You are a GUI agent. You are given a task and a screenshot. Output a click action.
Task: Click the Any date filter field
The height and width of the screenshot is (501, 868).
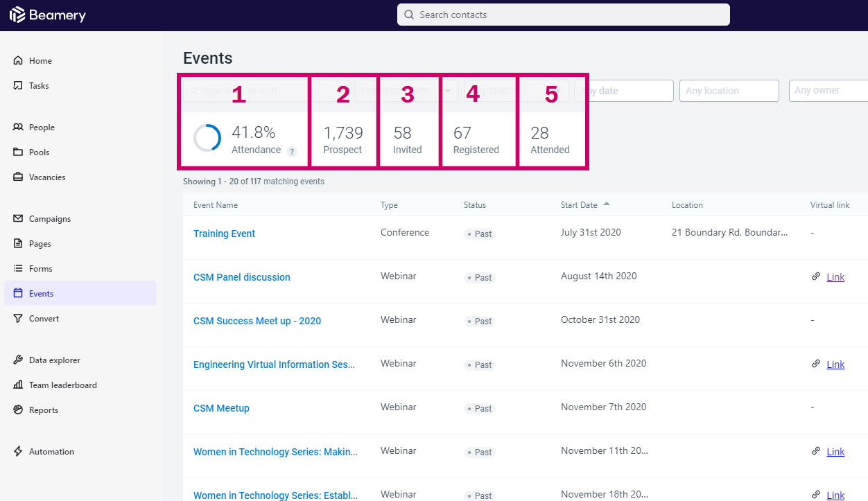point(624,91)
